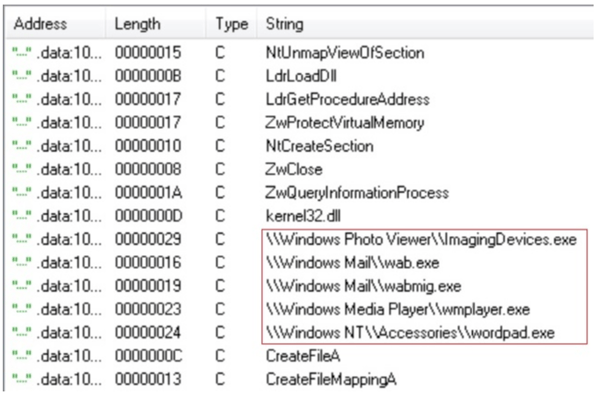The width and height of the screenshot is (600, 396).
Task: Select string icon on kernel32.dll row
Action: point(21,216)
